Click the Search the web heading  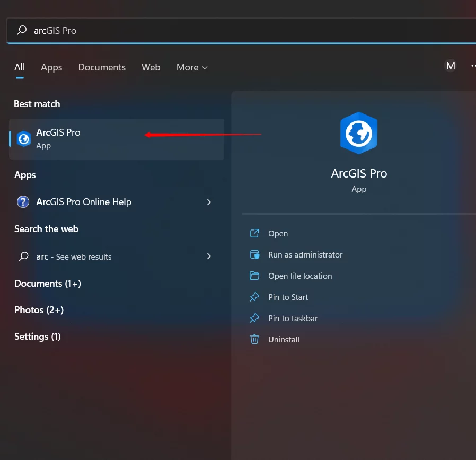[47, 229]
